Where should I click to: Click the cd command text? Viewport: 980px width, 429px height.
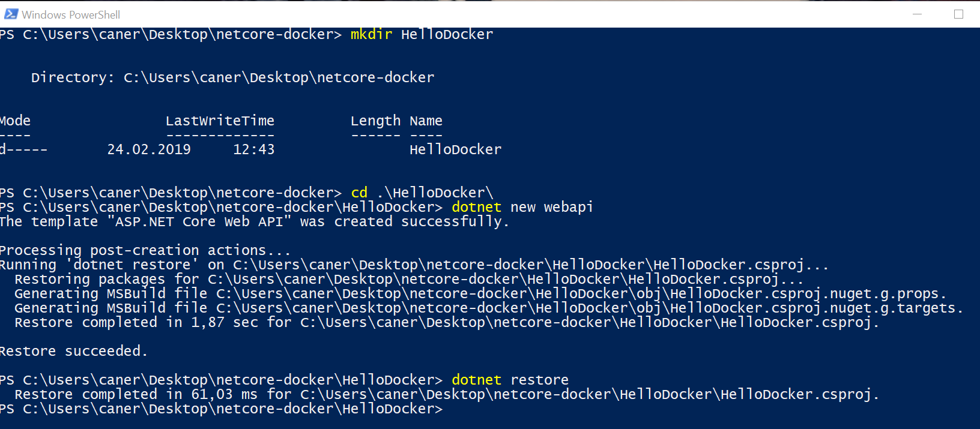(359, 193)
